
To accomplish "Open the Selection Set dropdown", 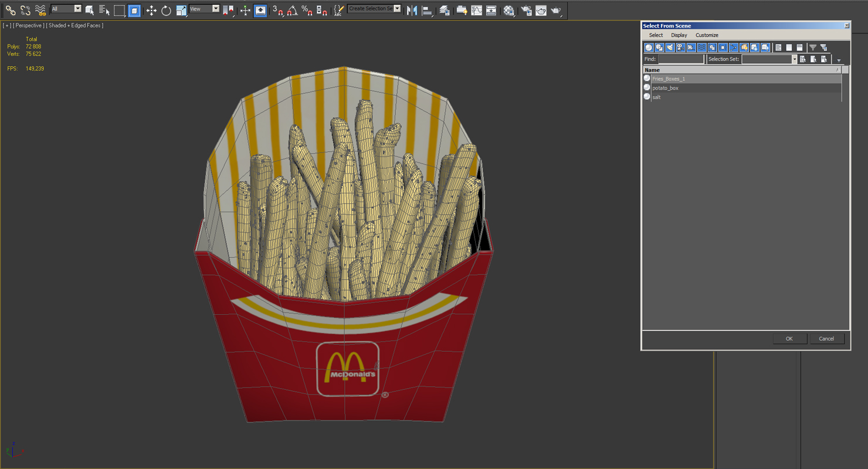I will tap(769, 59).
